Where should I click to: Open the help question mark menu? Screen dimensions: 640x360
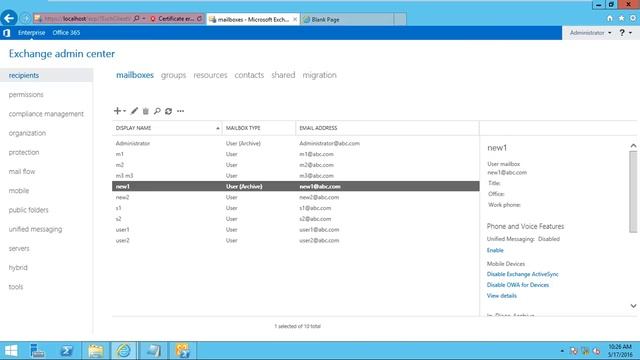click(x=625, y=33)
